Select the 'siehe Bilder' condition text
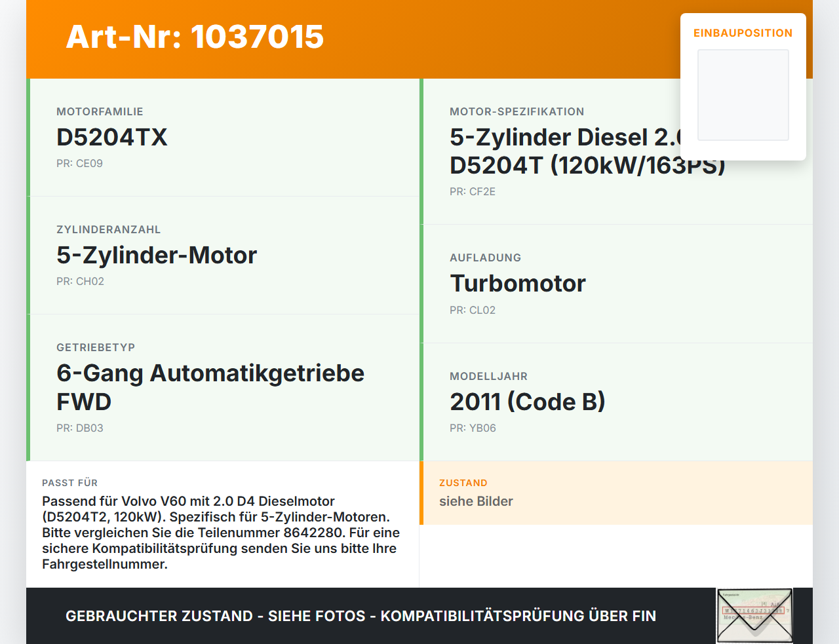The width and height of the screenshot is (839, 644). (x=476, y=501)
